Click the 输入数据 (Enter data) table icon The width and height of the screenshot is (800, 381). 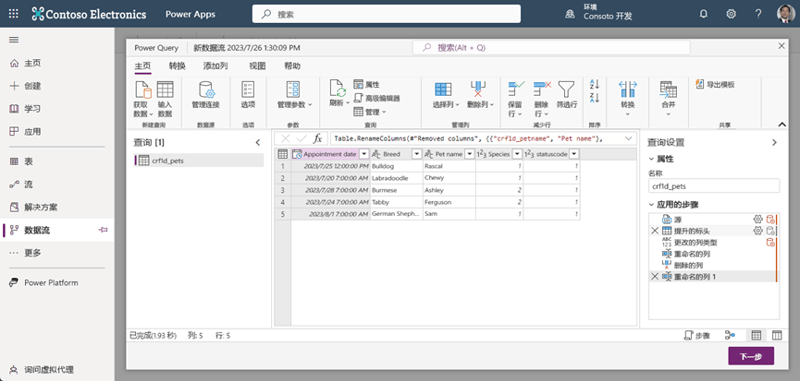click(x=165, y=98)
